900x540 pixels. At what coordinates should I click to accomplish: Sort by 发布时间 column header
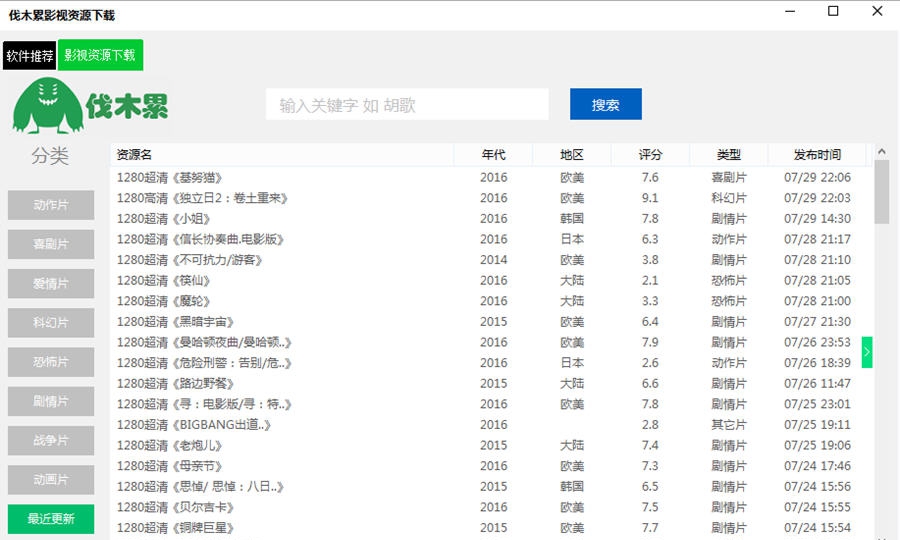point(817,155)
